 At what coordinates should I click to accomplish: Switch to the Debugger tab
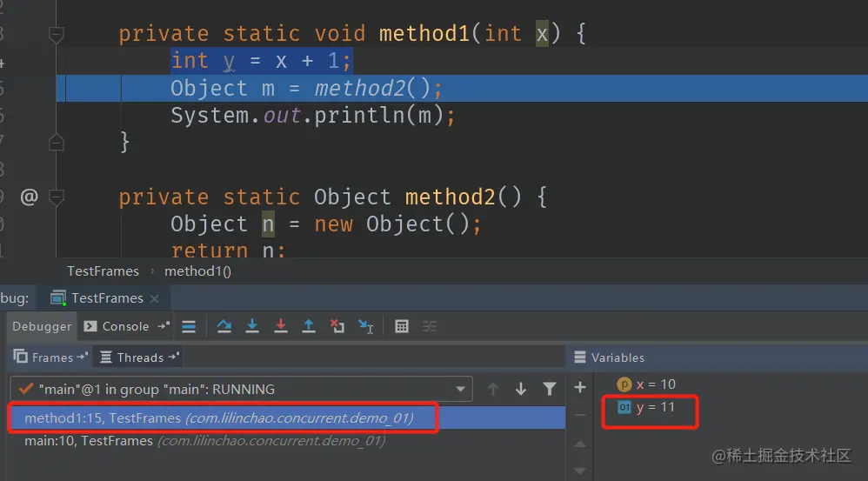click(42, 326)
